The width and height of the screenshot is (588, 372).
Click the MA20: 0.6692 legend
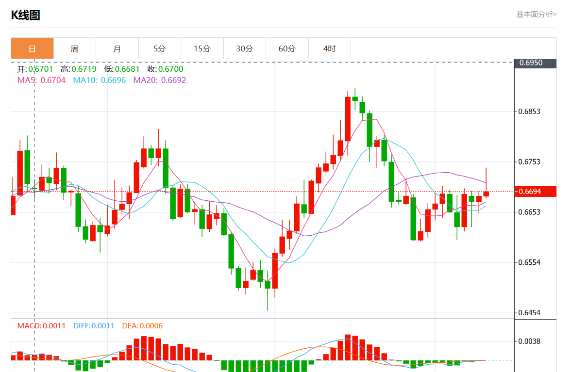[160, 80]
